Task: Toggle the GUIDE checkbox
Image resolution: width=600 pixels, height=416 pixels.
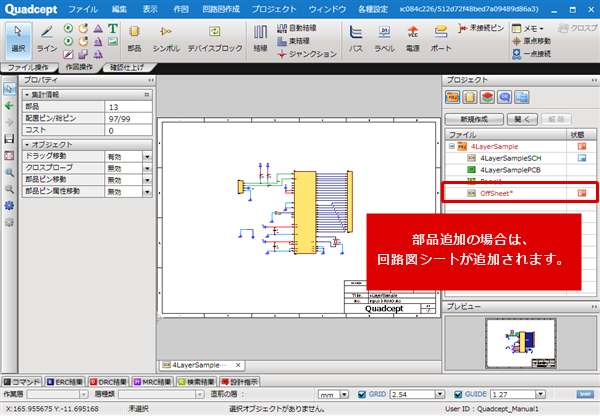Action: (458, 394)
